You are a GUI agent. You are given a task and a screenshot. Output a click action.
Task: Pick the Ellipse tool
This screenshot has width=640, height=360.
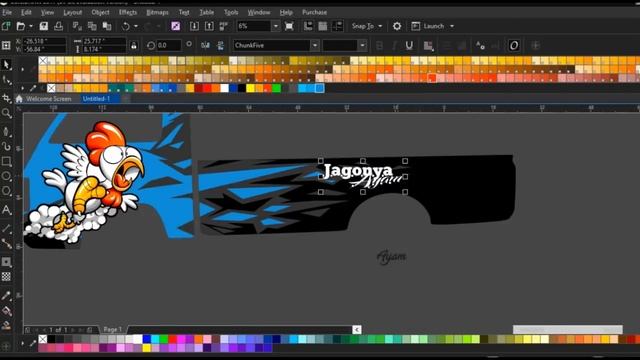click(x=6, y=176)
